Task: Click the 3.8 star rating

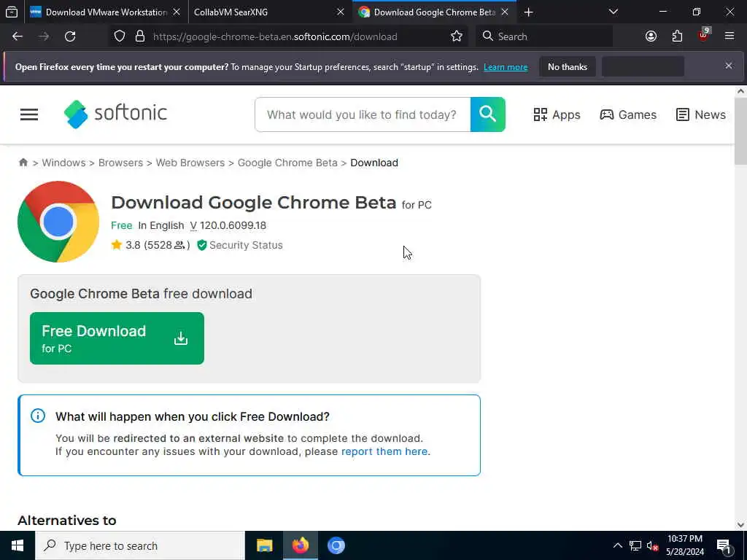Action: pyautogui.click(x=150, y=245)
